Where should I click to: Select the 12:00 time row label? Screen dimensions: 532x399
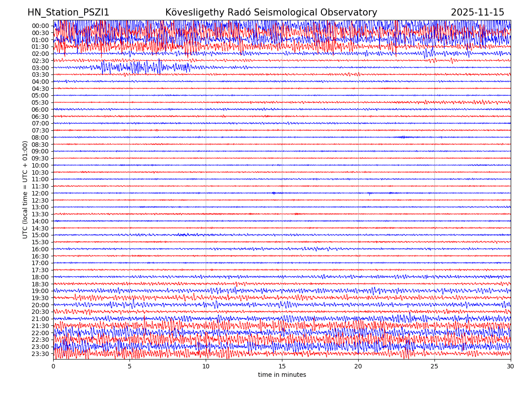[40, 193]
